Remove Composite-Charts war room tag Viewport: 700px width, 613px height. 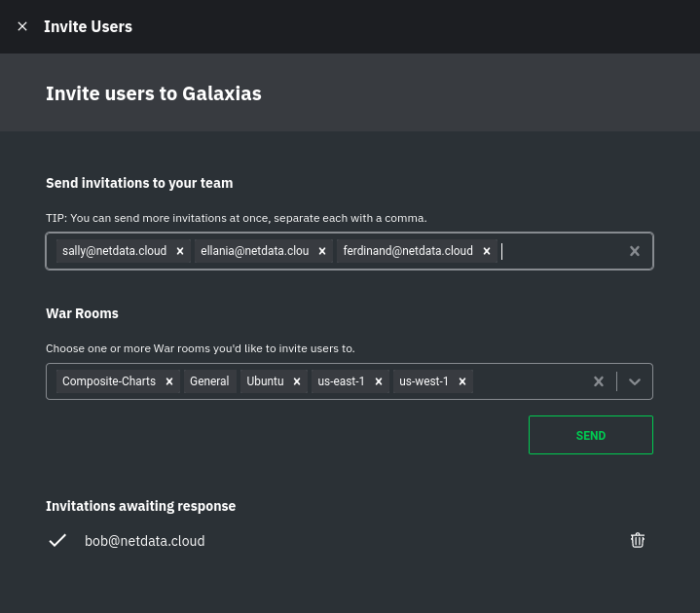(x=169, y=381)
